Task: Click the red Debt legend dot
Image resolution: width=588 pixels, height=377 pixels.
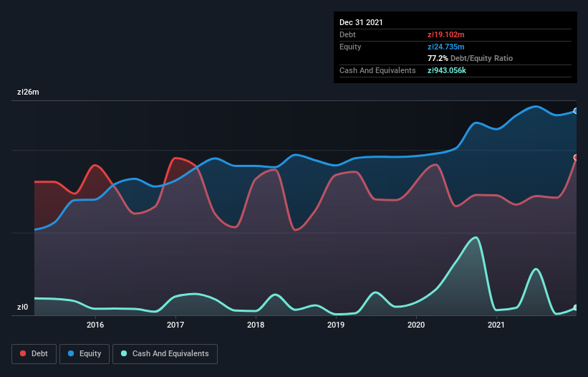Action: 23,353
